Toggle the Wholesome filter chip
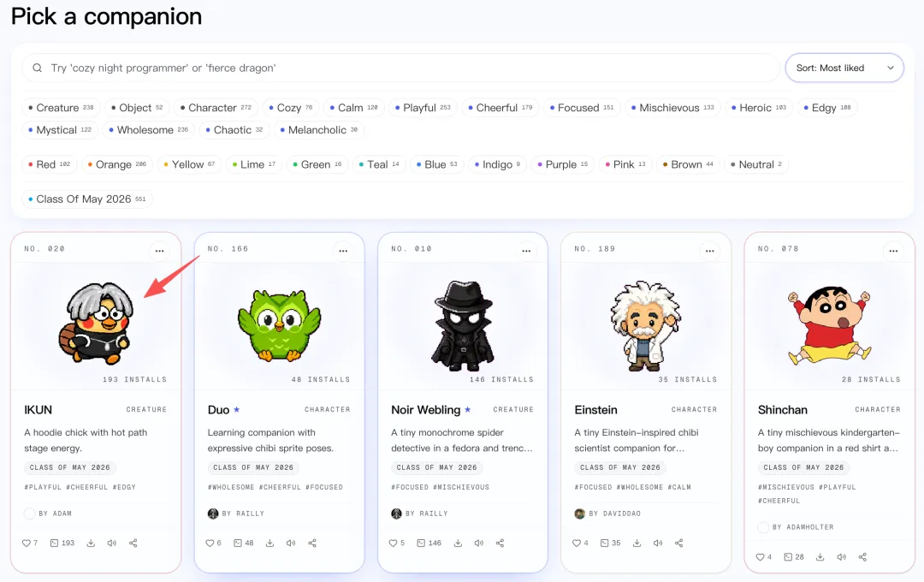Screen dimensions: 924x582 coord(149,130)
